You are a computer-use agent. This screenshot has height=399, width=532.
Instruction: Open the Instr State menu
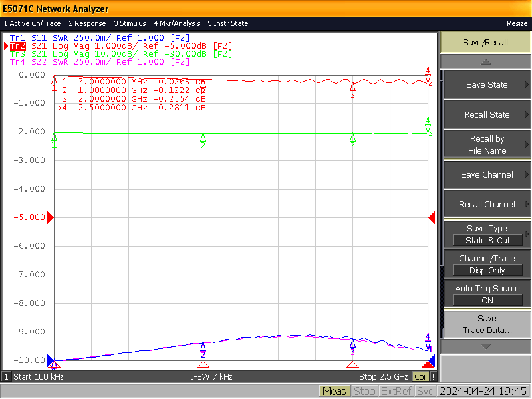pyautogui.click(x=228, y=23)
